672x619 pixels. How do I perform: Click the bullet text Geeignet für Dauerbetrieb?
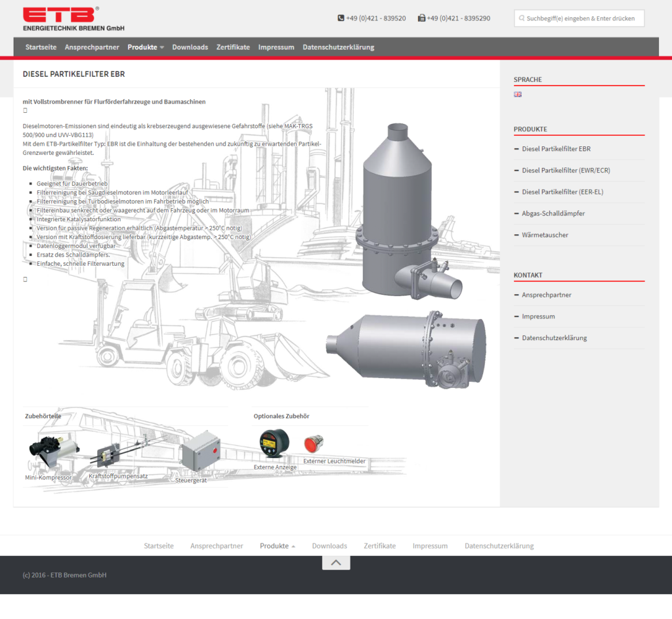72,184
